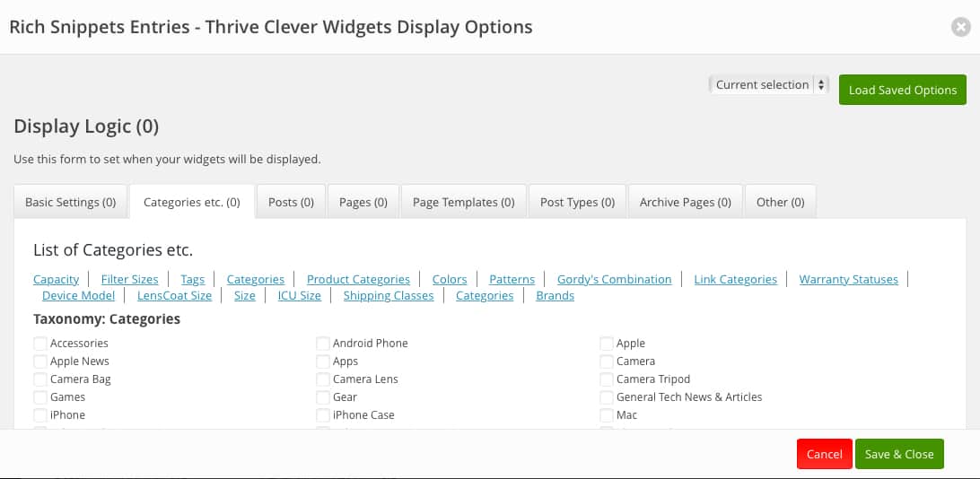Click the Save & Close button
The image size is (980, 479).
pos(899,454)
